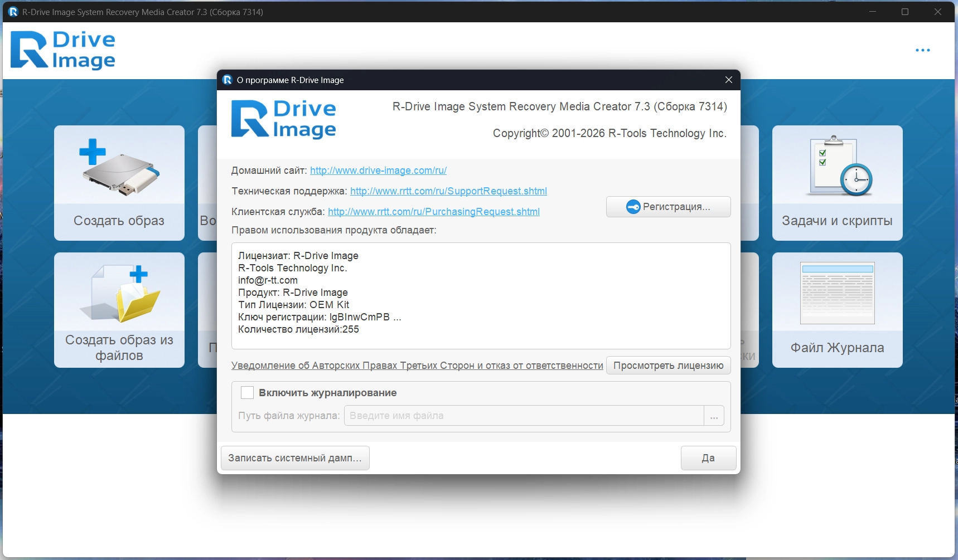Open the SupportRequest.shtml support link
Screen dimensions: 958x560
point(448,191)
